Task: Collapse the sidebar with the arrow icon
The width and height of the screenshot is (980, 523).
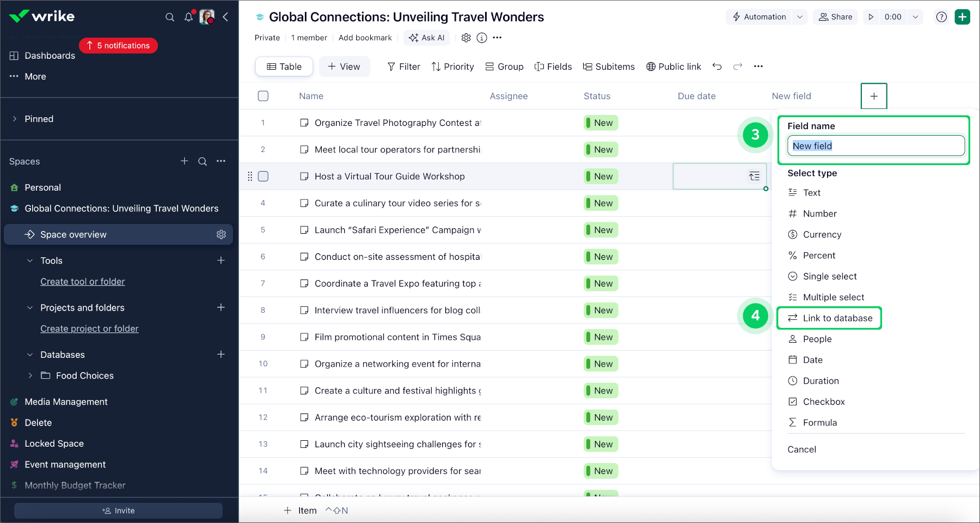Action: pos(225,17)
